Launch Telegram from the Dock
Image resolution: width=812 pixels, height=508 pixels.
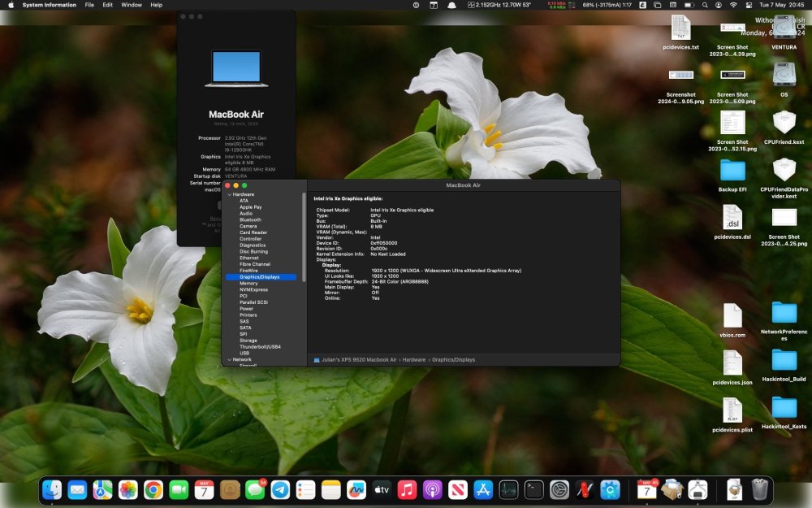click(x=280, y=490)
